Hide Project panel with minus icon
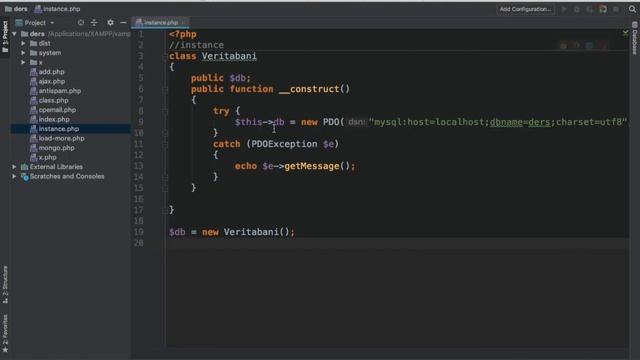Screen dimensions: 640x360 tap(123, 23)
